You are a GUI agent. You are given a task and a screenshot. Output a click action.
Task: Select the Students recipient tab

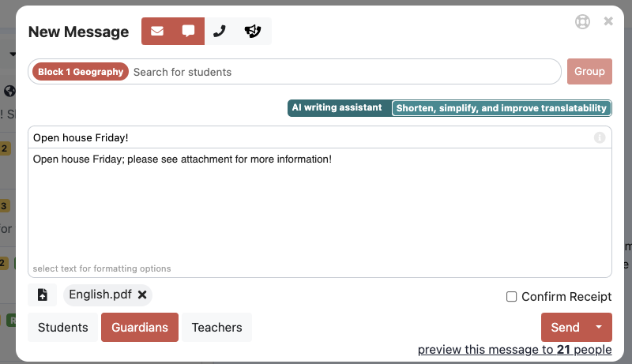coord(63,328)
